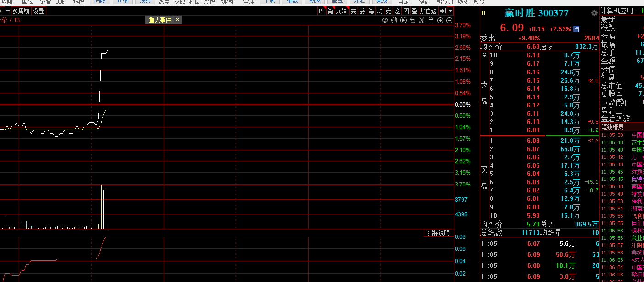Zoom out with the circled minus icon
This screenshot has height=282, width=644.
tap(450, 20)
